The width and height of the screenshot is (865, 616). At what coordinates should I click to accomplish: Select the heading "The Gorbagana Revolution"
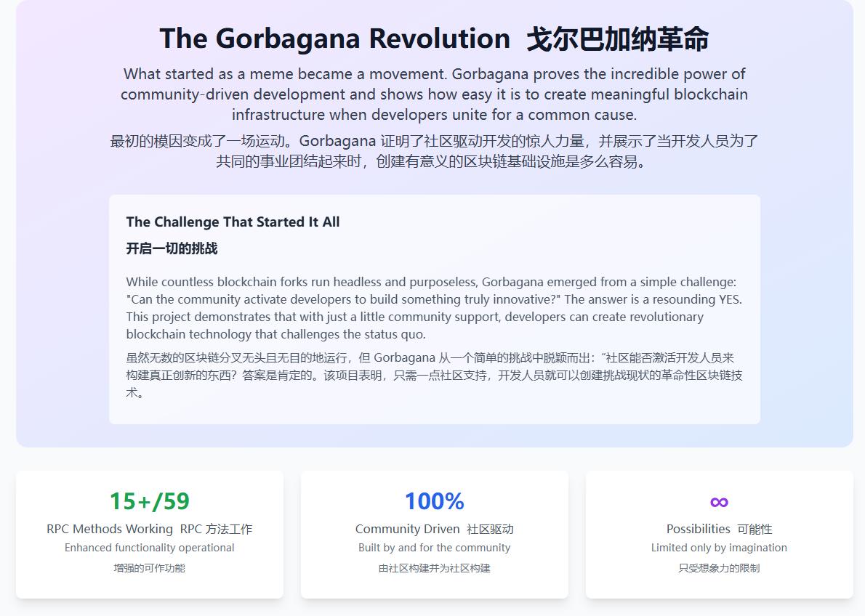(x=333, y=38)
